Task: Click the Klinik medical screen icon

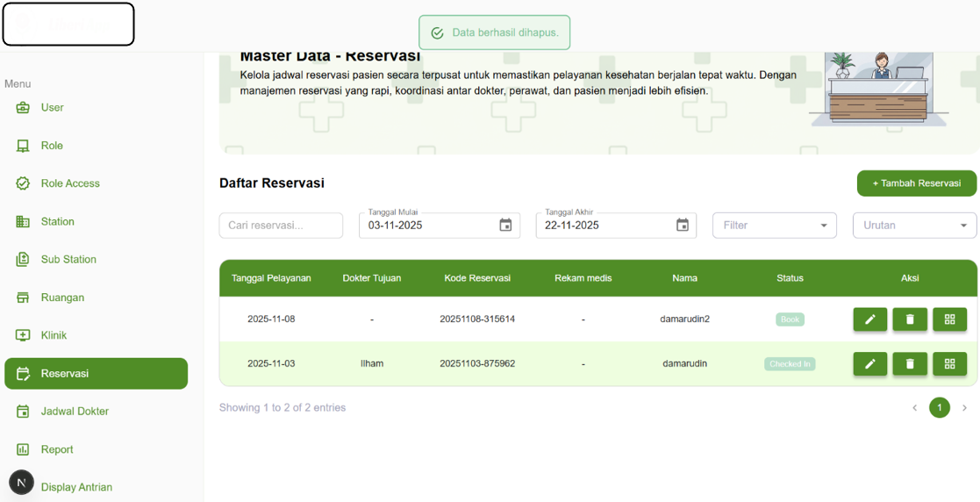Action: 23,335
